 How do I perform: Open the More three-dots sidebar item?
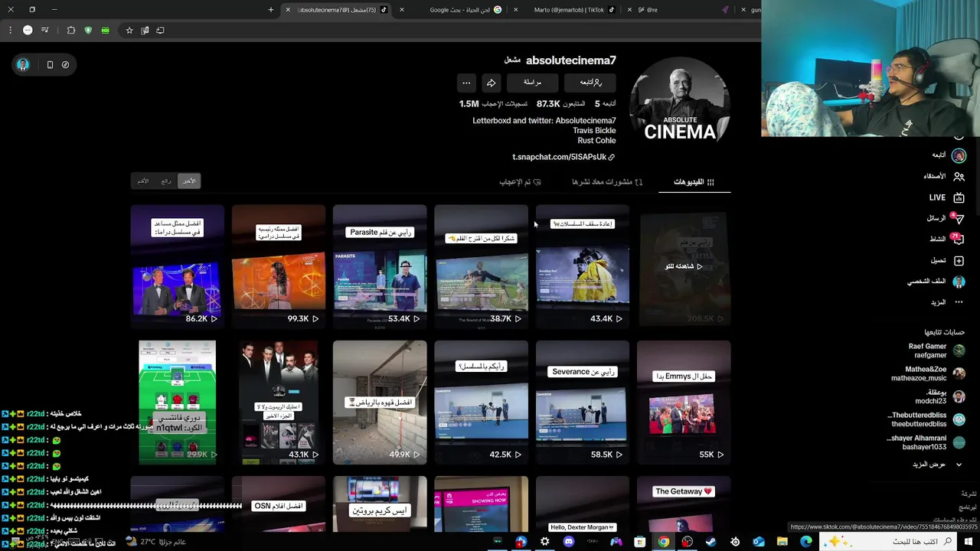[959, 302]
